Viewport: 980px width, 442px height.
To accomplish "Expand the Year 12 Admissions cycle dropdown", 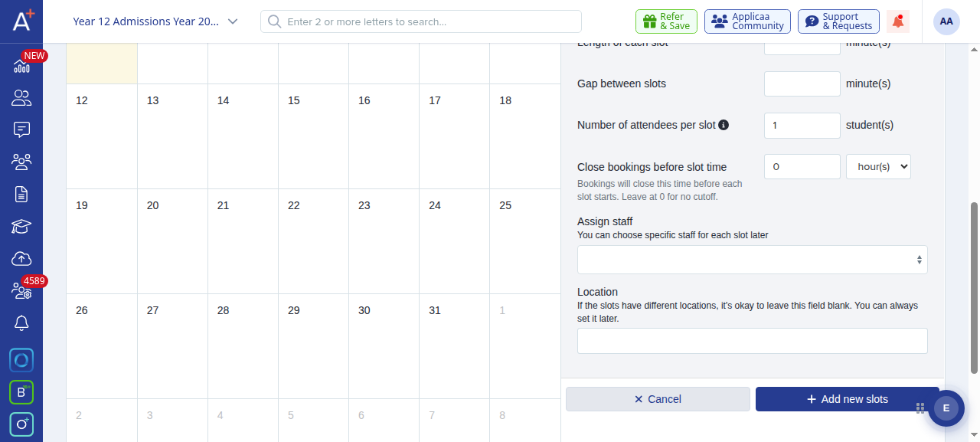I will (x=155, y=21).
